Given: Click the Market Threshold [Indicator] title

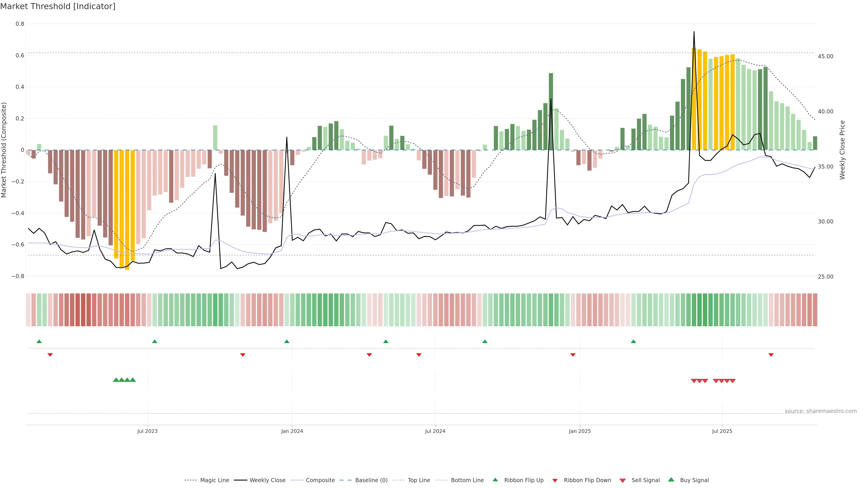Looking at the screenshot, I should pos(58,6).
